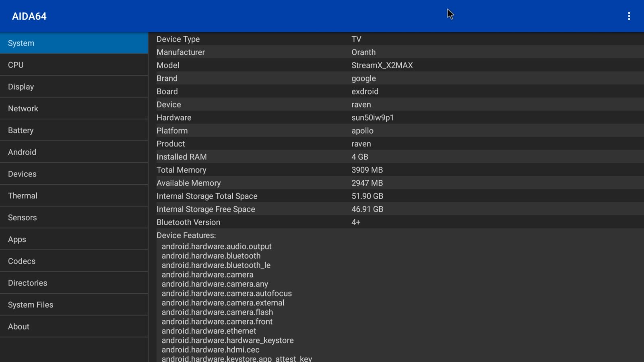The image size is (644, 362).
Task: Open the Thermal readings page
Action: pos(74,195)
